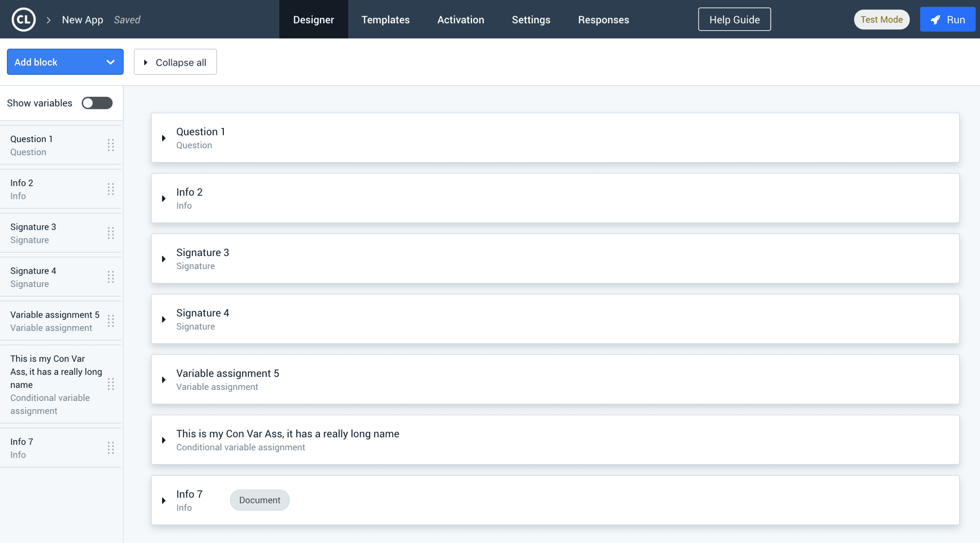This screenshot has height=543, width=980.
Task: Click the drag handle beside the Con Var Ass block
Action: point(111,384)
